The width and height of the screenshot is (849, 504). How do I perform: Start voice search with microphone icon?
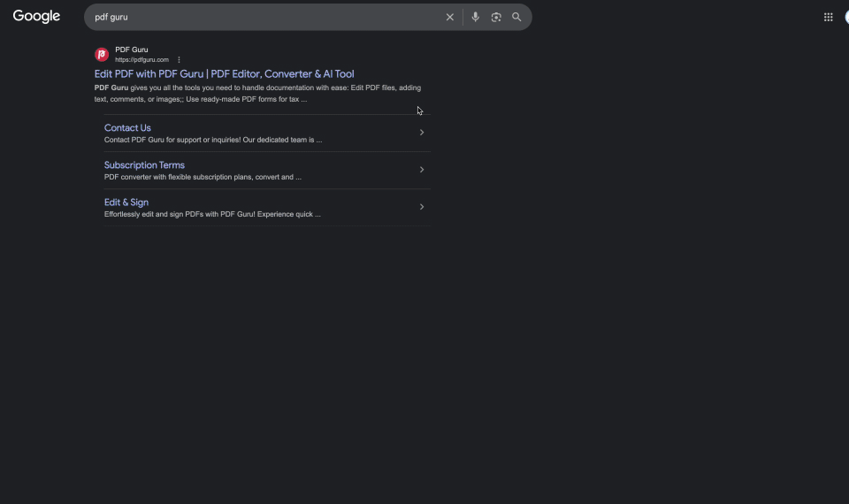(x=475, y=18)
